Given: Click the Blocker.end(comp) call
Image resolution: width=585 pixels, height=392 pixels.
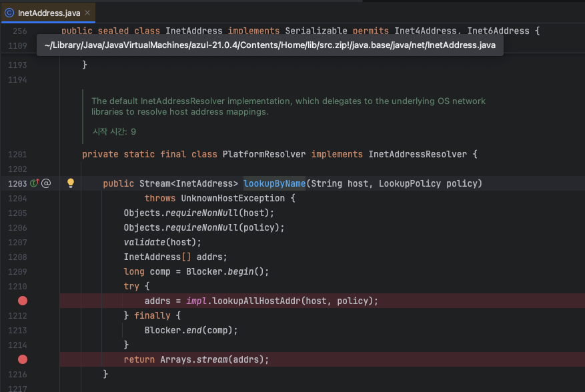Looking at the screenshot, I should tap(191, 331).
